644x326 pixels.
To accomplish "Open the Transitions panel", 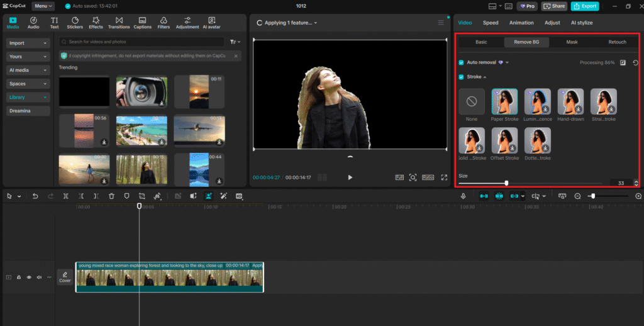I will click(119, 23).
